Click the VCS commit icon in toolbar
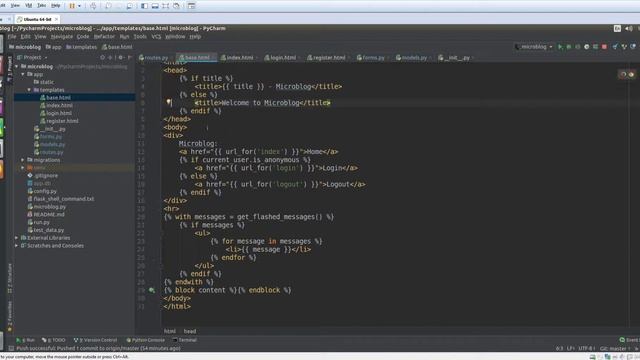Image resolution: width=640 pixels, height=360 pixels. 624,47
